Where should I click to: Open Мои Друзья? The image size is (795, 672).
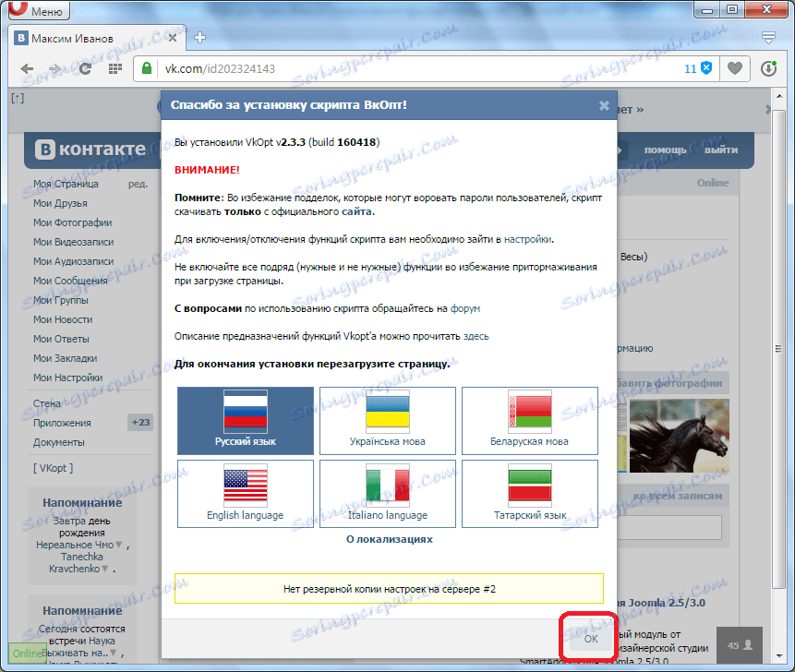60,203
